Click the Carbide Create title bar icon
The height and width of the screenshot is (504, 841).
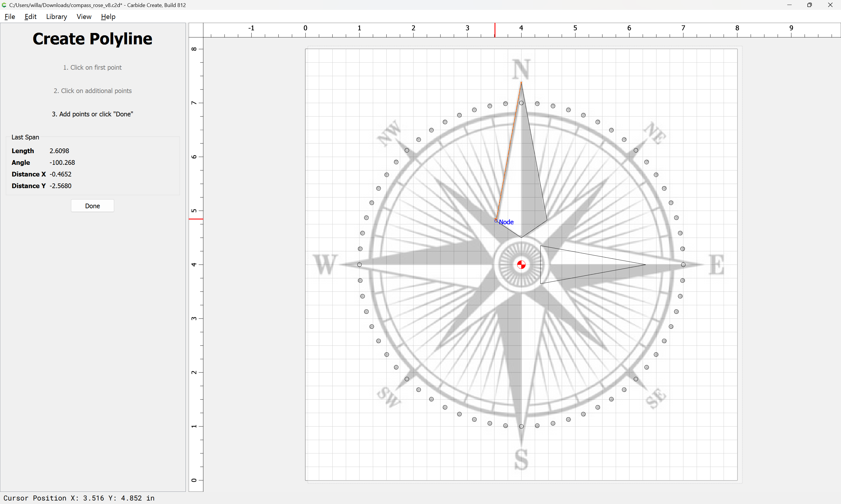click(x=4, y=5)
